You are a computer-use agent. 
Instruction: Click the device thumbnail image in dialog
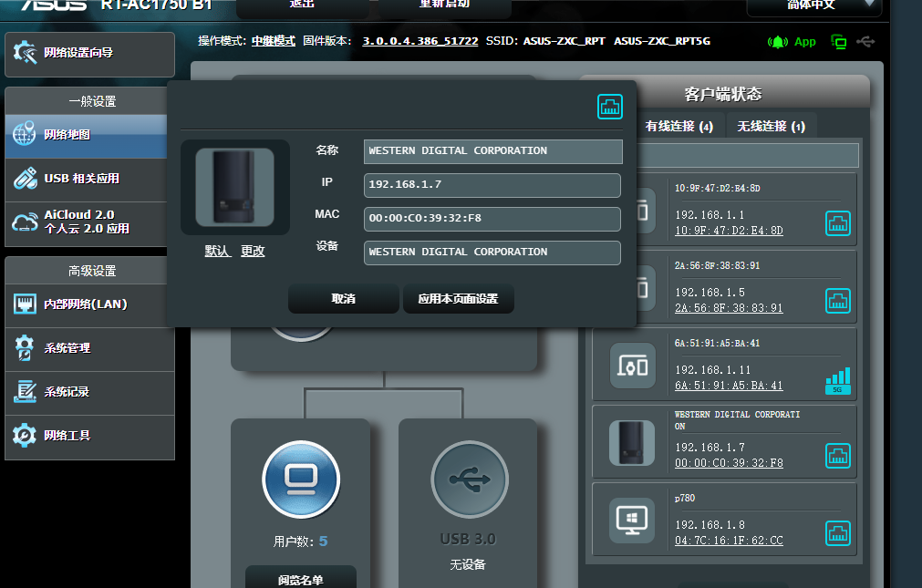(x=234, y=187)
